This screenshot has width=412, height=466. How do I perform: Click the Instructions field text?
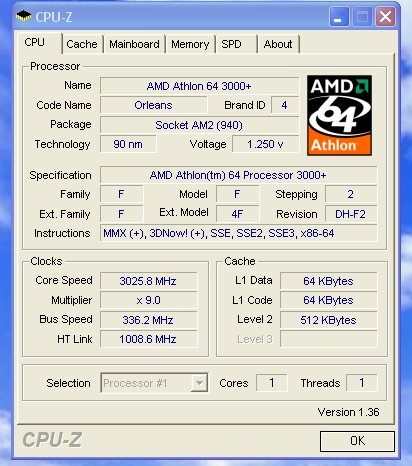click(x=219, y=233)
